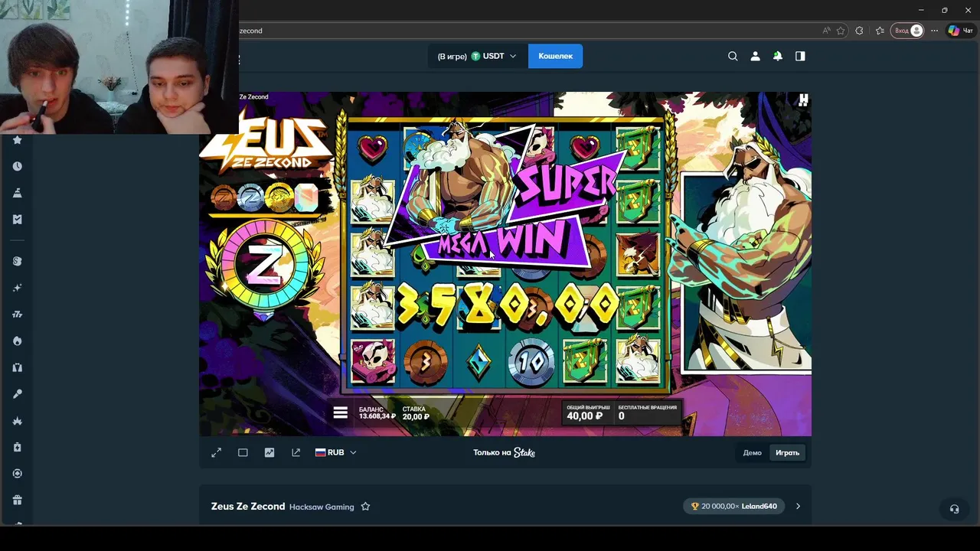980x551 pixels.
Task: Switch game to Играть real mode
Action: coord(787,453)
